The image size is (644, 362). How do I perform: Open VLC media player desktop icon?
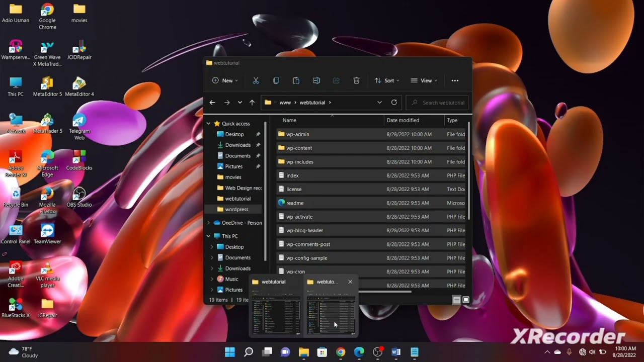tap(47, 274)
